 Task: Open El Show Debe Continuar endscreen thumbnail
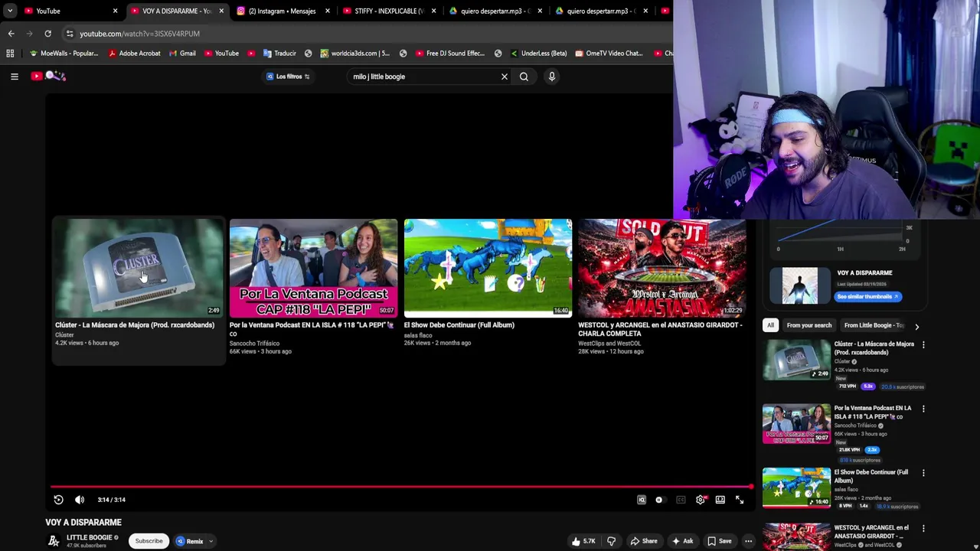click(488, 268)
